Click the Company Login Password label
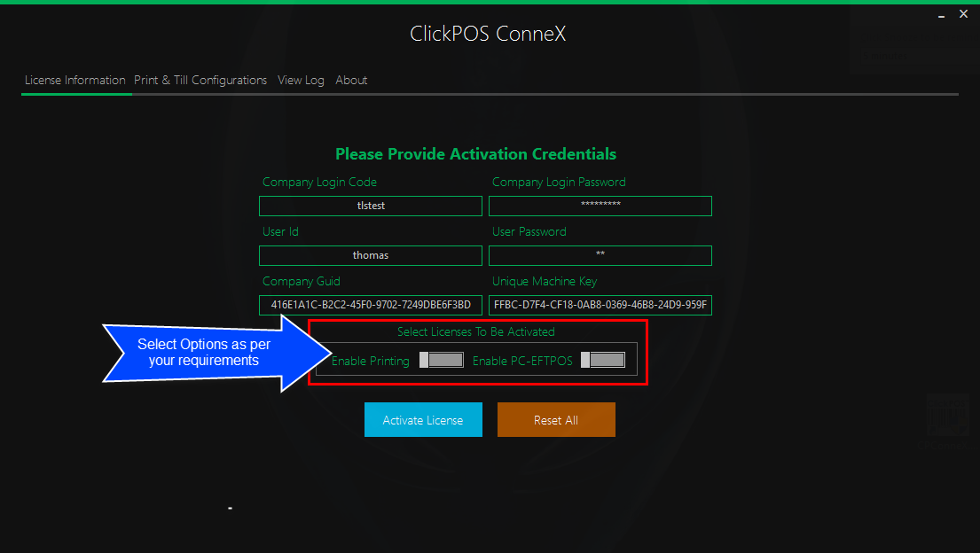980x553 pixels. [559, 182]
